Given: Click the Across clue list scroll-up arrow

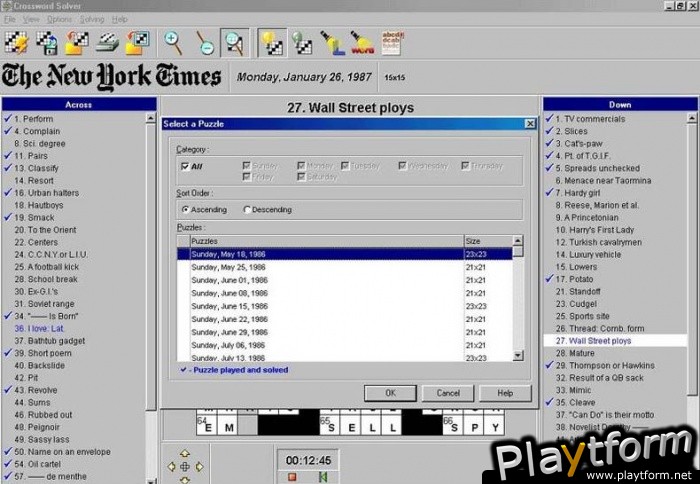Looking at the screenshot, I should [150, 118].
